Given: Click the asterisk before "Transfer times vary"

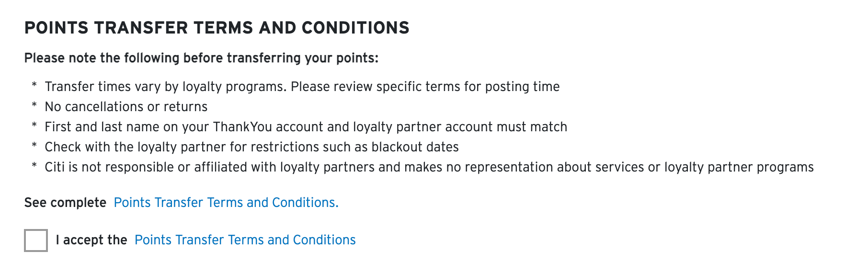Looking at the screenshot, I should coord(34,86).
